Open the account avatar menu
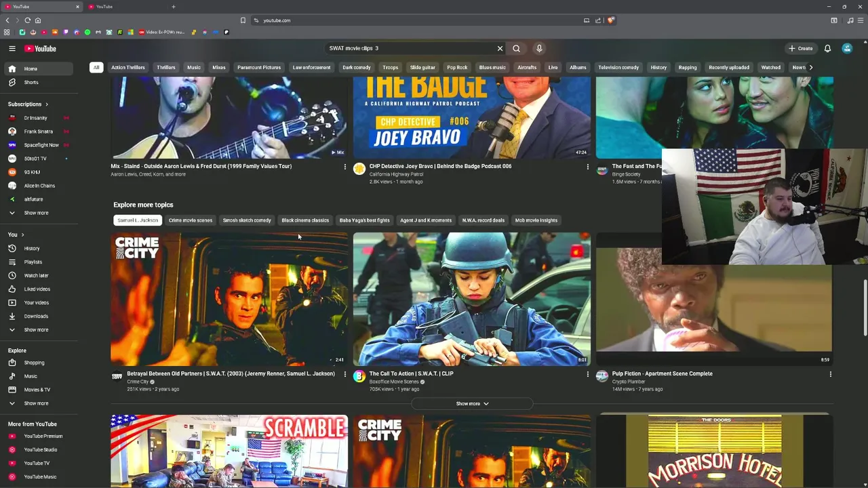The width and height of the screenshot is (868, 488). click(847, 48)
